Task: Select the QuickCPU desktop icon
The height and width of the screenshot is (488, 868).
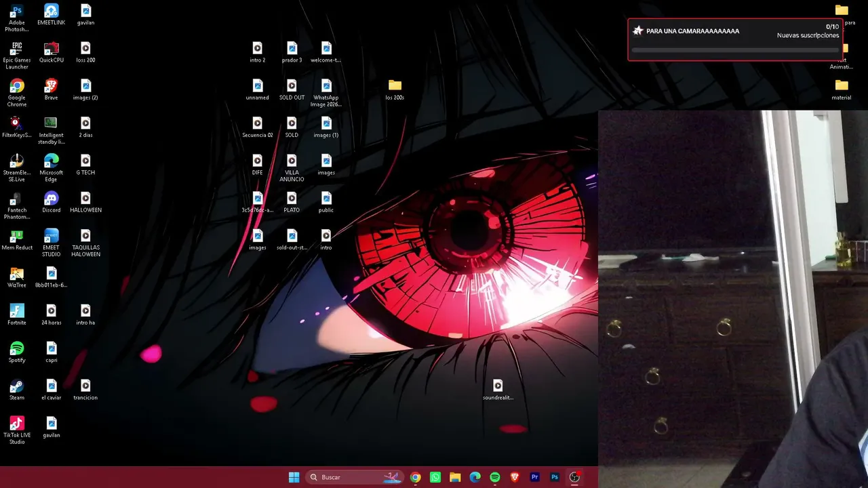Action: [52, 52]
